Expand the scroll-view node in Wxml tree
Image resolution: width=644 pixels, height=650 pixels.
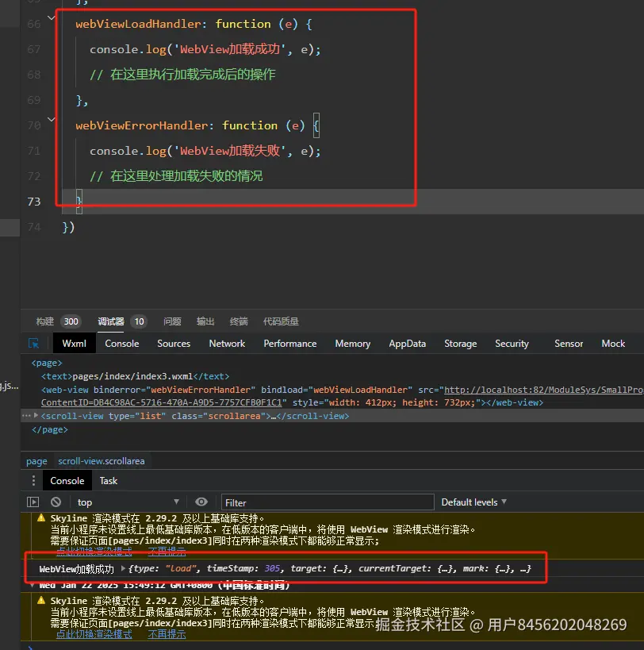tap(36, 416)
